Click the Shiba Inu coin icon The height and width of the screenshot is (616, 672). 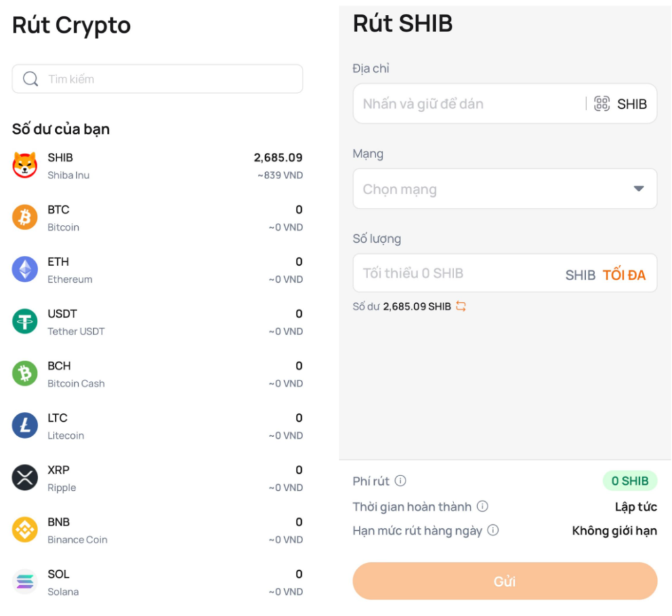tap(25, 165)
